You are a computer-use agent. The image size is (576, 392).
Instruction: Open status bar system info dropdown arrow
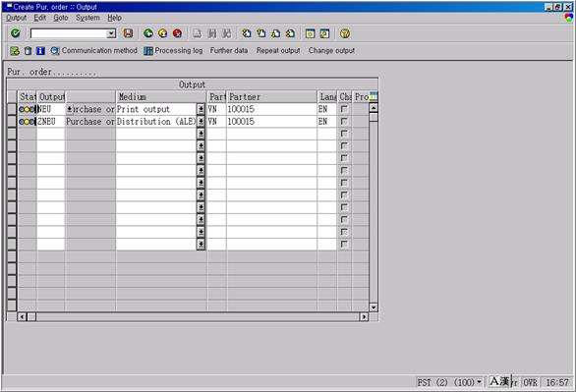pyautogui.click(x=479, y=382)
